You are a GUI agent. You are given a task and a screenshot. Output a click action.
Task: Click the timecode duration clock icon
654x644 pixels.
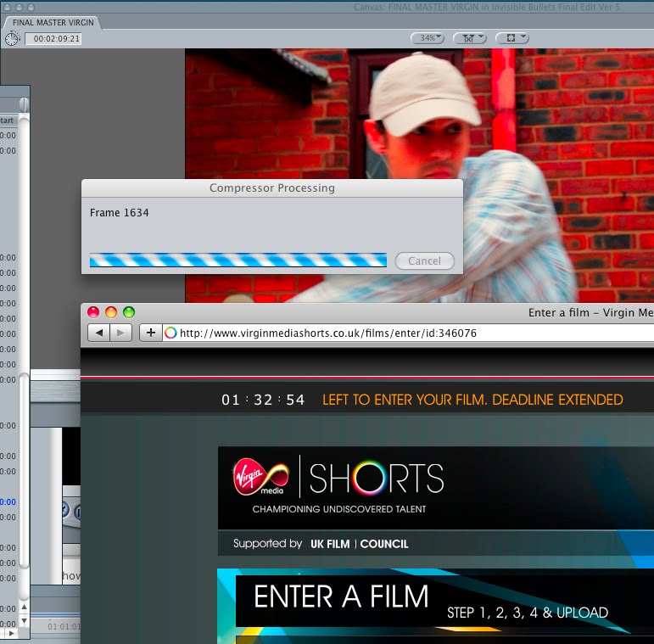12,39
